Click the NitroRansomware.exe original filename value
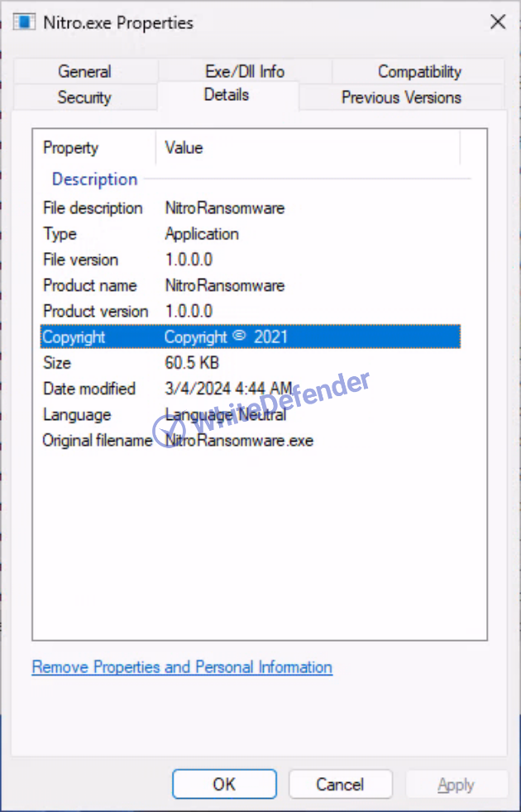 click(x=239, y=441)
